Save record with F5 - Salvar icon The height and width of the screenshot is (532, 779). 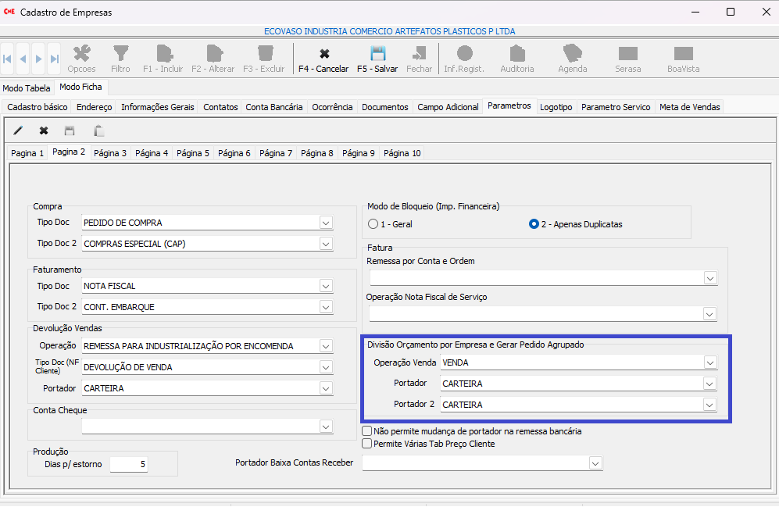point(377,55)
